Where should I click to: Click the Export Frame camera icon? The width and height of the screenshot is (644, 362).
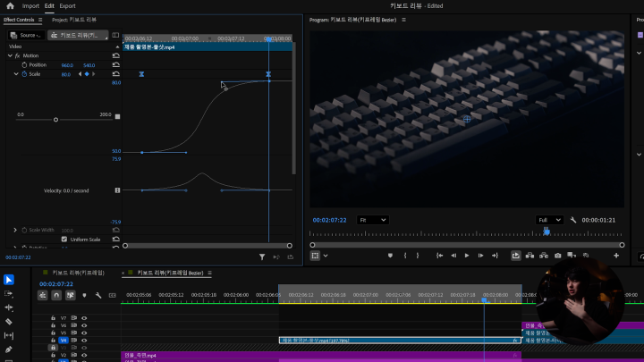point(557,256)
